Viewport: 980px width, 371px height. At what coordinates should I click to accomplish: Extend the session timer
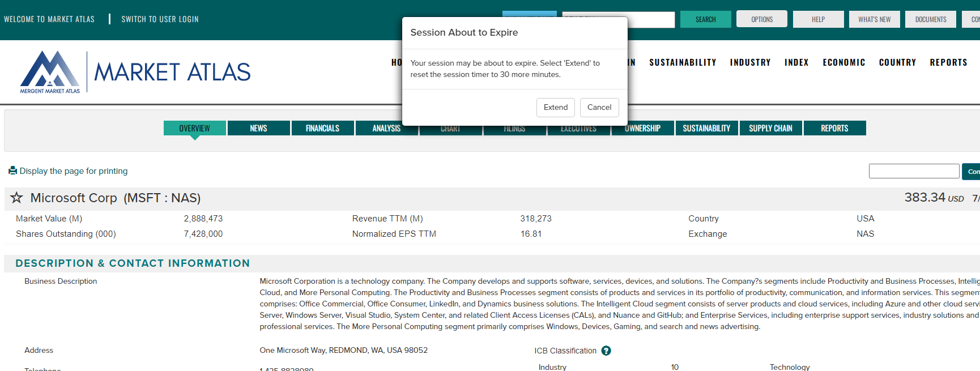point(556,108)
